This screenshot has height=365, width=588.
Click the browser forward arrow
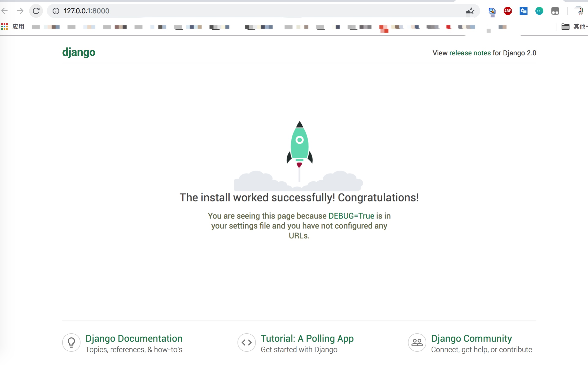20,11
